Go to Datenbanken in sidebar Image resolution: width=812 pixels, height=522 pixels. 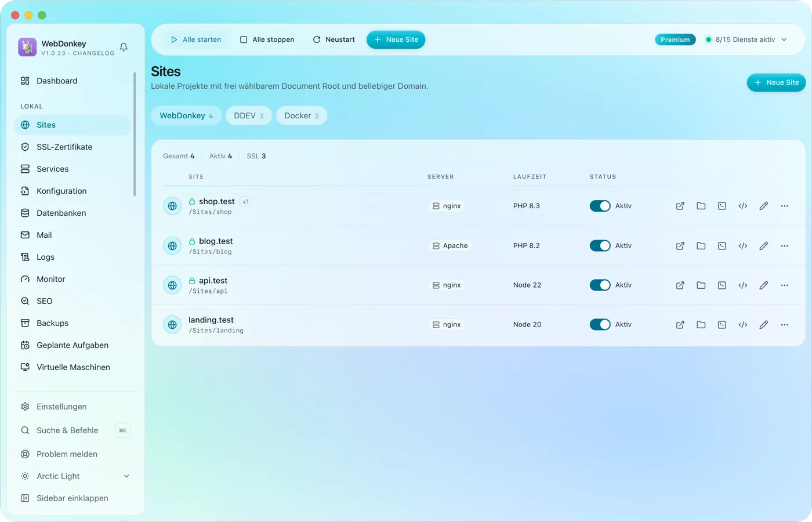pyautogui.click(x=72, y=213)
